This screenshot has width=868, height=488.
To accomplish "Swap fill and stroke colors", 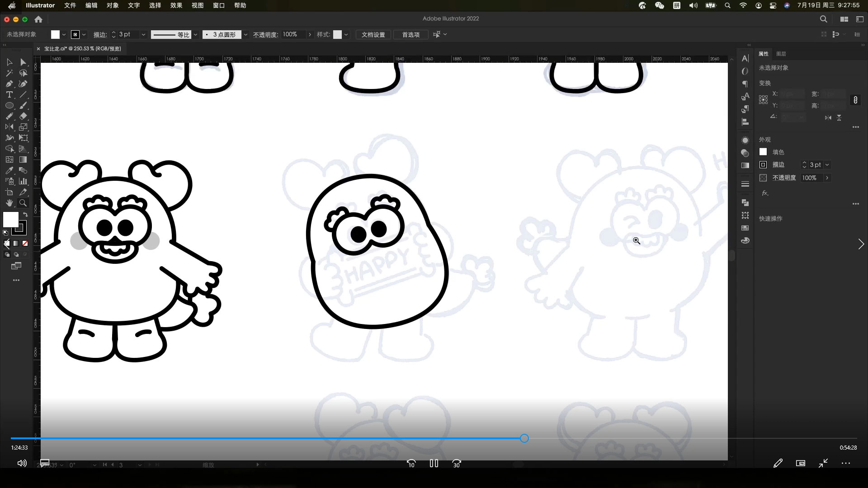I will click(25, 215).
